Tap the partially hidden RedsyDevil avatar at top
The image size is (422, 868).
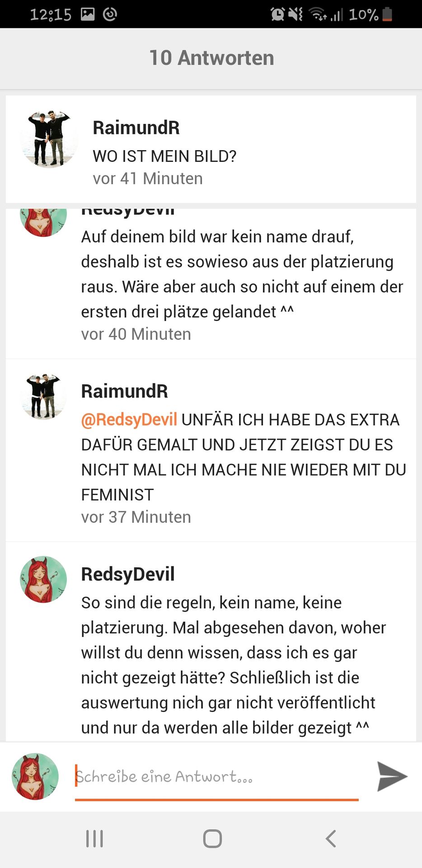(x=43, y=222)
